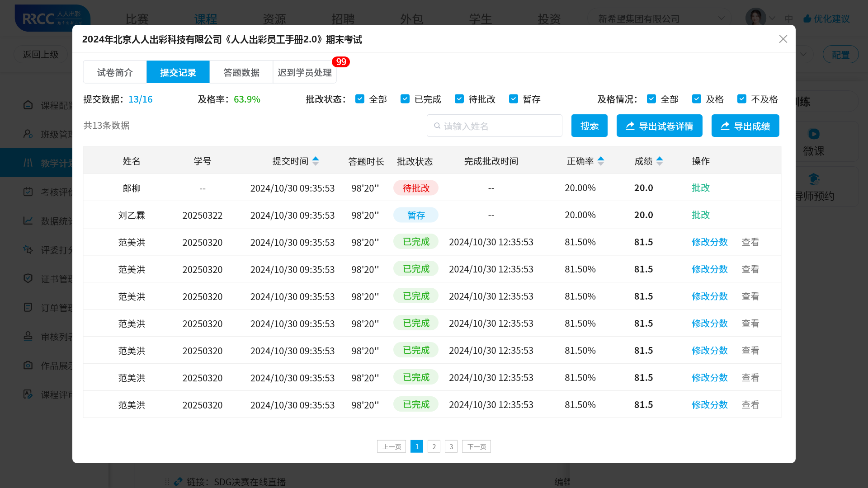The width and height of the screenshot is (868, 488).
Task: Open the 招聘 top menu
Action: click(x=343, y=19)
